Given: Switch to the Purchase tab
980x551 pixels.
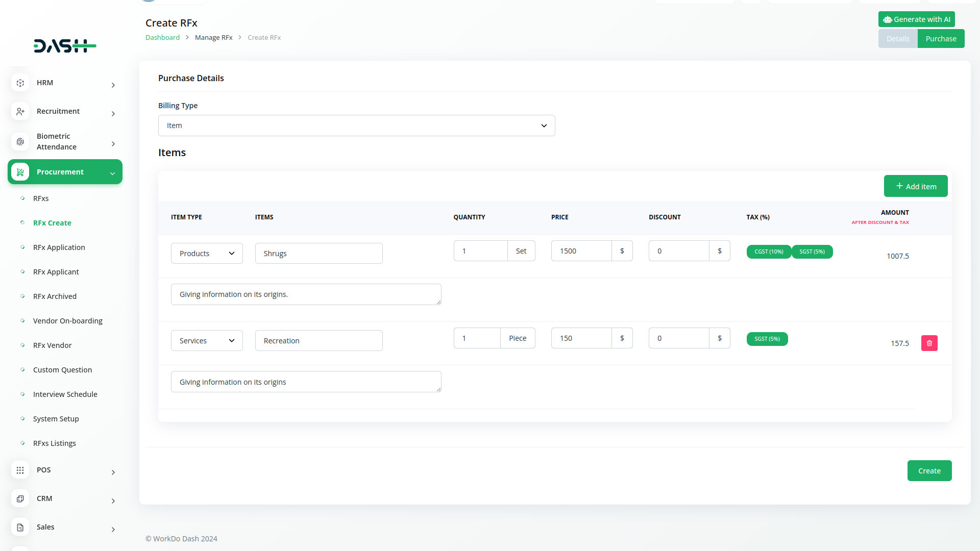Looking at the screenshot, I should coord(941,39).
